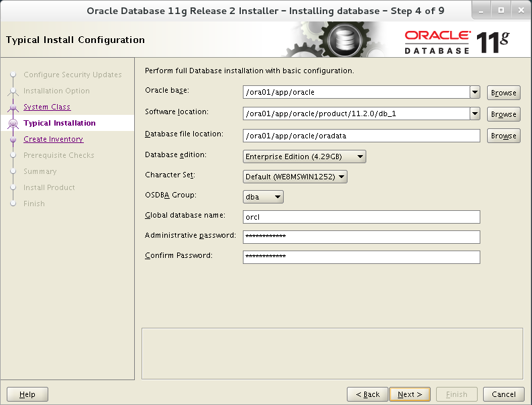
Task: Select the Typical Installation step in sidebar
Action: pos(59,123)
